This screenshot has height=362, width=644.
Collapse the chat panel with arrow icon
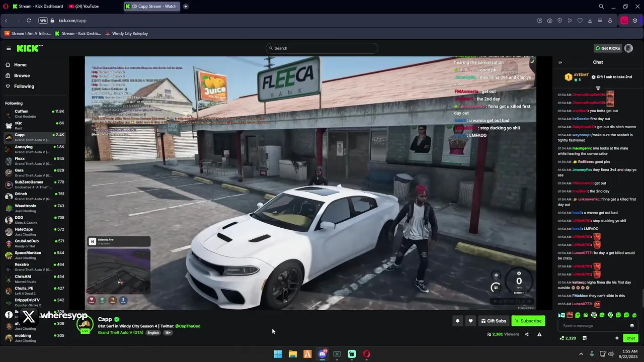click(x=560, y=62)
